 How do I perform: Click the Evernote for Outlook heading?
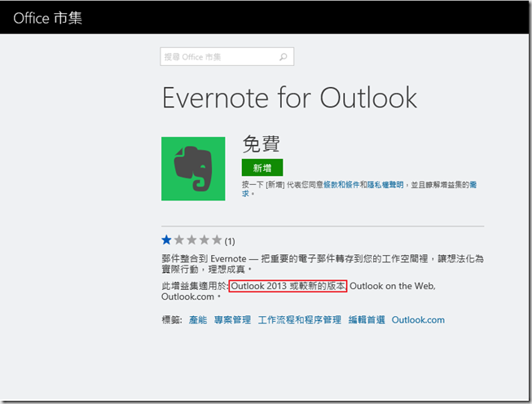[x=289, y=97]
